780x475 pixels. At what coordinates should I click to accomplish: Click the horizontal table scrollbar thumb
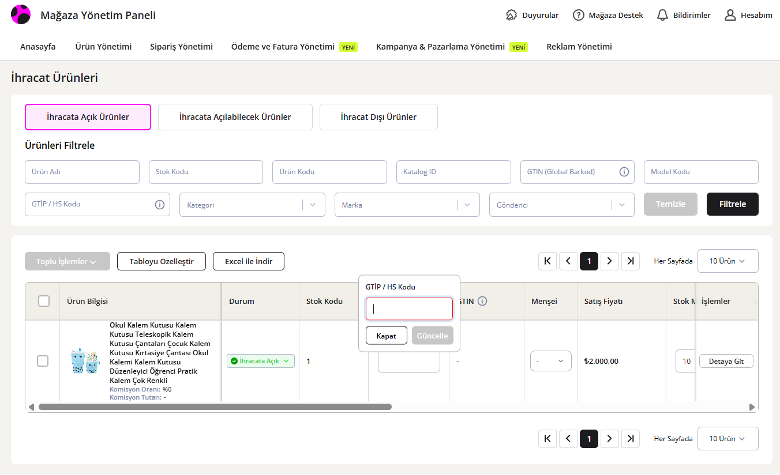(215, 407)
